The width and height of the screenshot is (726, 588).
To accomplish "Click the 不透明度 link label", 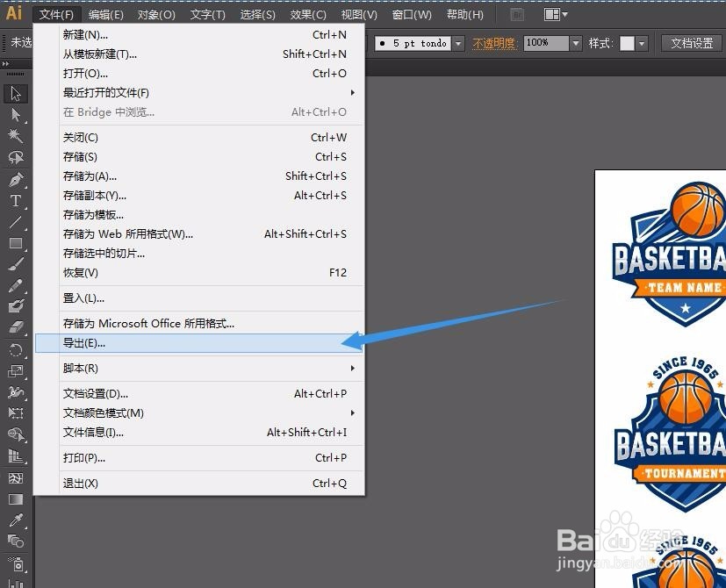I will click(x=494, y=44).
